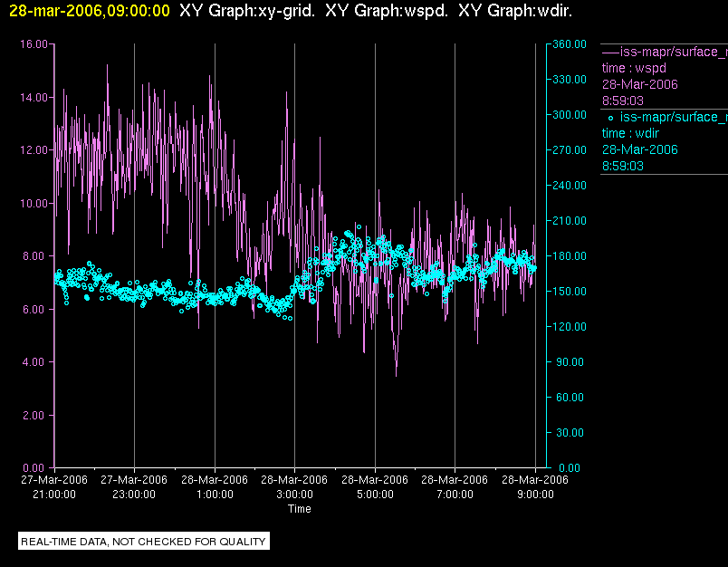Click the 'Time' x-axis title
Viewport: 728px width, 567px height.
tap(300, 509)
